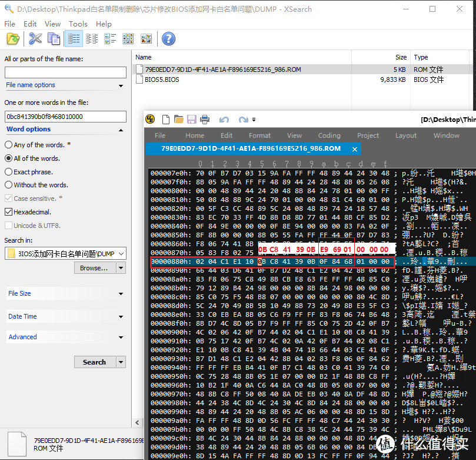Click hex row at offset 00000880h
The height and width of the screenshot is (460, 476).
[272, 262]
